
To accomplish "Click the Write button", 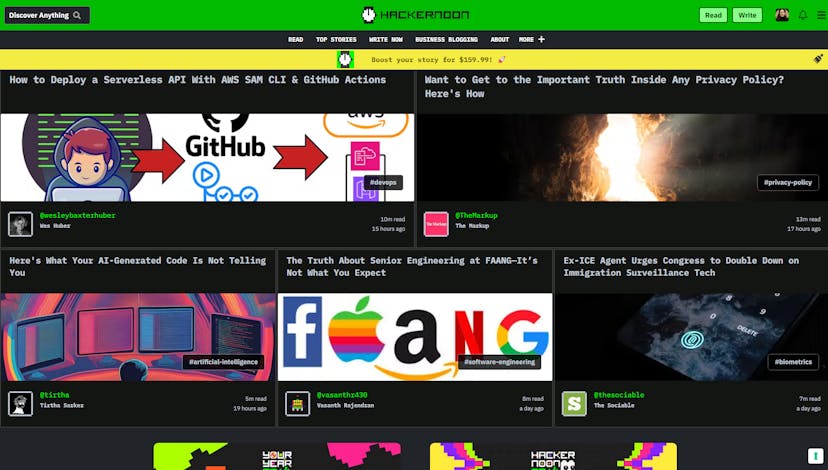I will click(x=747, y=15).
